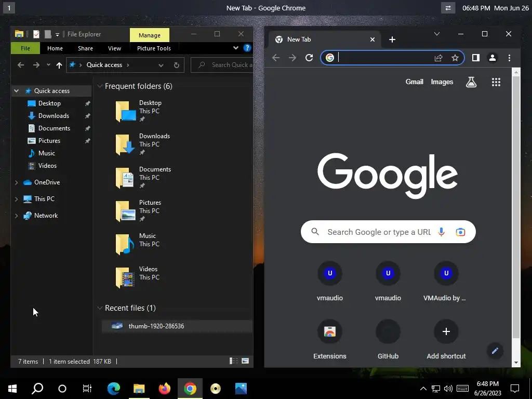Click the Windows Start button
This screenshot has height=399, width=532.
[x=12, y=389]
